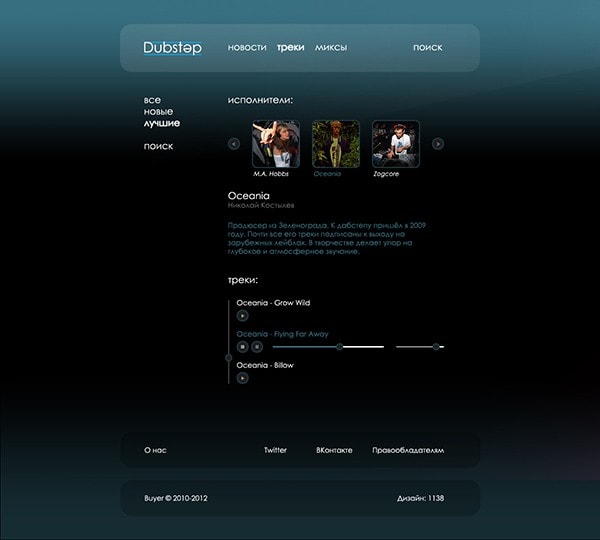This screenshot has width=600, height=540.
Task: Select the новые filter in sidebar
Action: 158,111
